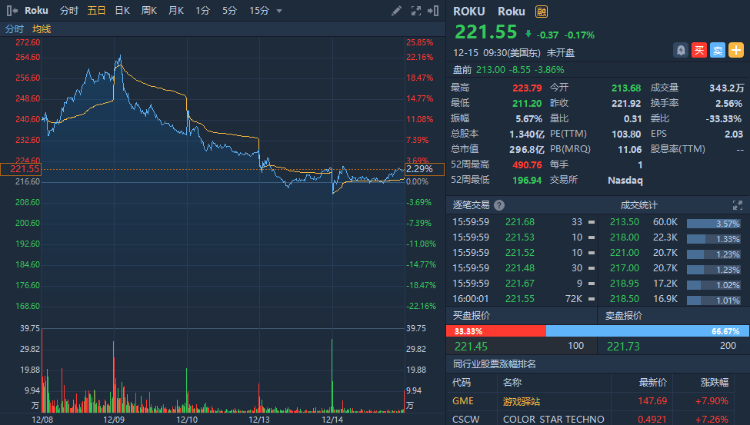Image resolution: width=750 pixels, height=425 pixels.
Task: Switch chart to 1分 interval
Action: click(x=202, y=11)
